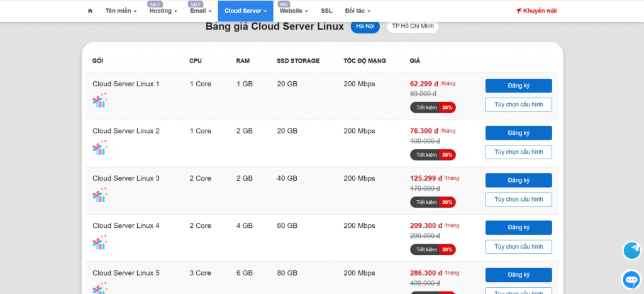
Task: Expand the Đối tác dropdown menu
Action: tap(358, 11)
